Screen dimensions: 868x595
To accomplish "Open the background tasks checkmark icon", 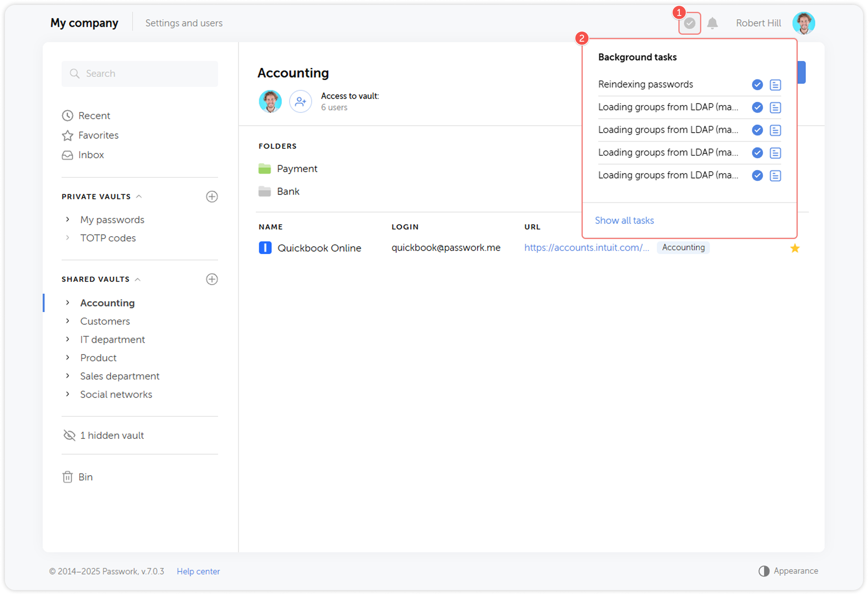I will (689, 23).
